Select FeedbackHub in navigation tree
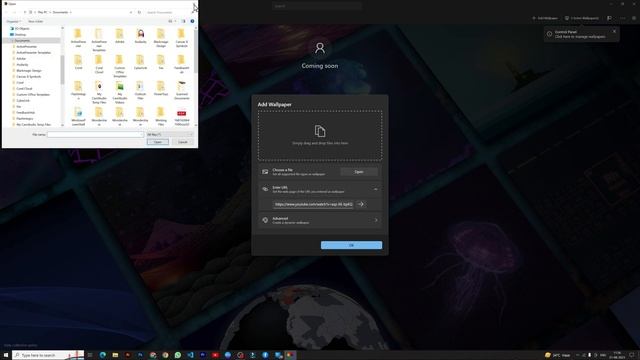 coord(25,113)
